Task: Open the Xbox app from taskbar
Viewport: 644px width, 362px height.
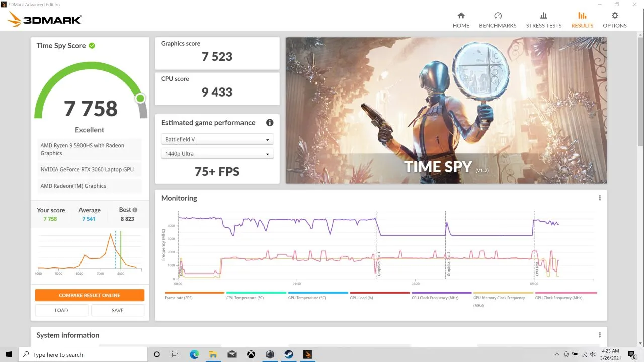Action: tap(251, 354)
